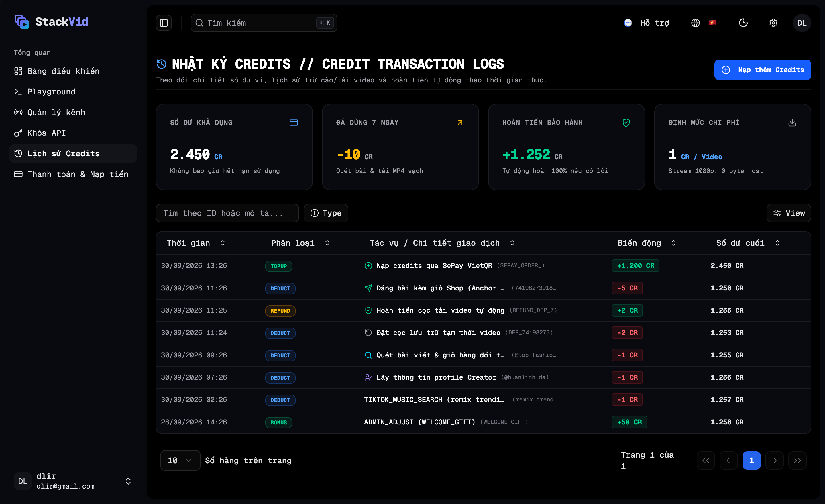Image resolution: width=825 pixels, height=504 pixels.
Task: Open Thanh toán & Nạp tiền page
Action: (73, 174)
